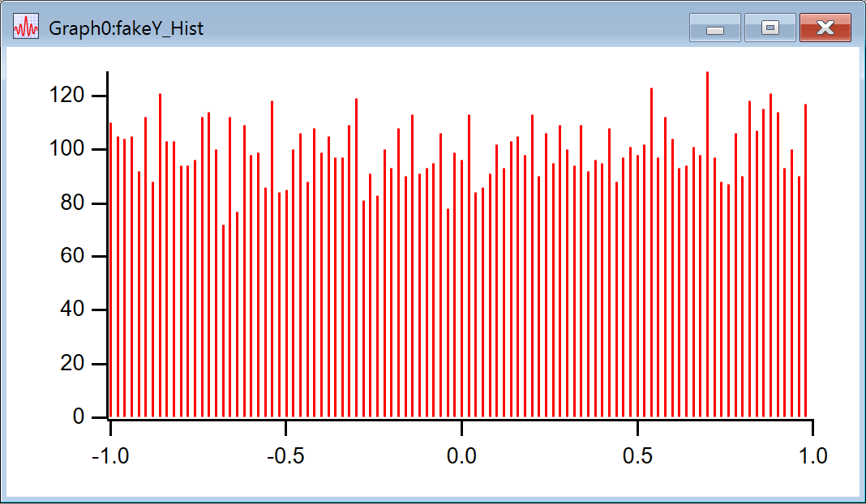
Task: Click the 100 tick label on vertical axis
Action: (x=68, y=149)
